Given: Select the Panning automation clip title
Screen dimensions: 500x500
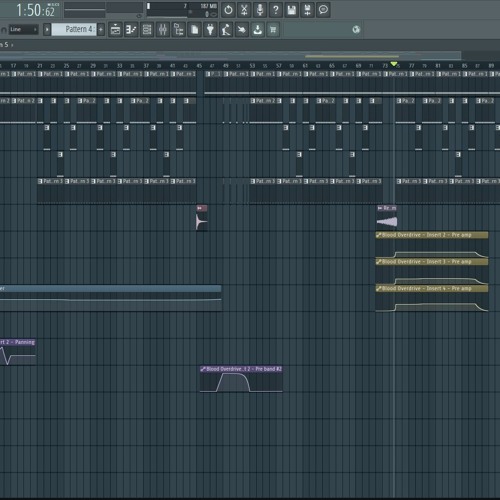Looking at the screenshot, I should 18,342.
